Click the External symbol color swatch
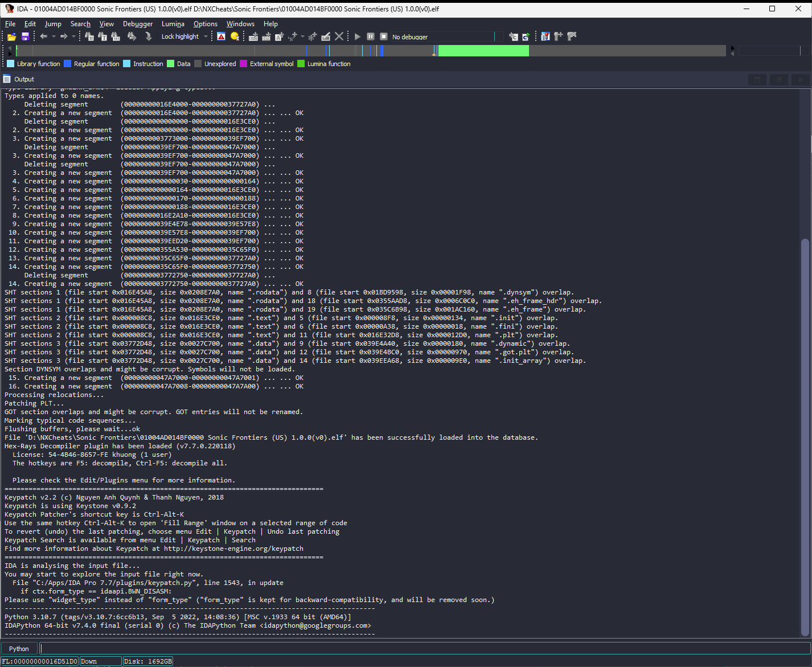 tap(244, 64)
